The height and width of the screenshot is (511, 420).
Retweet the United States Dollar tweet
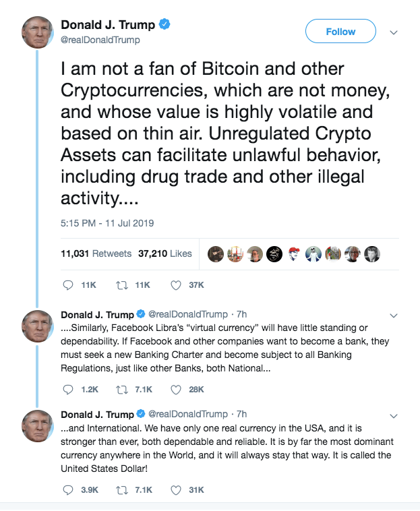(121, 490)
